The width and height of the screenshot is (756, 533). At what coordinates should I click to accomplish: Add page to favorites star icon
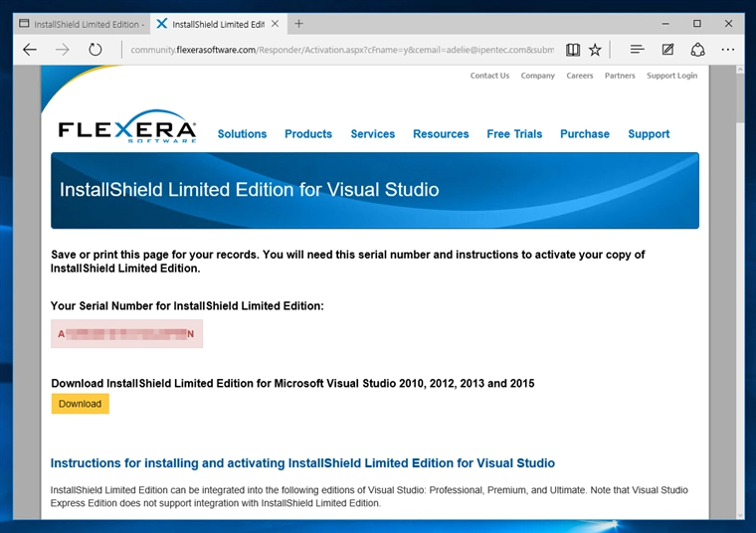pos(595,50)
